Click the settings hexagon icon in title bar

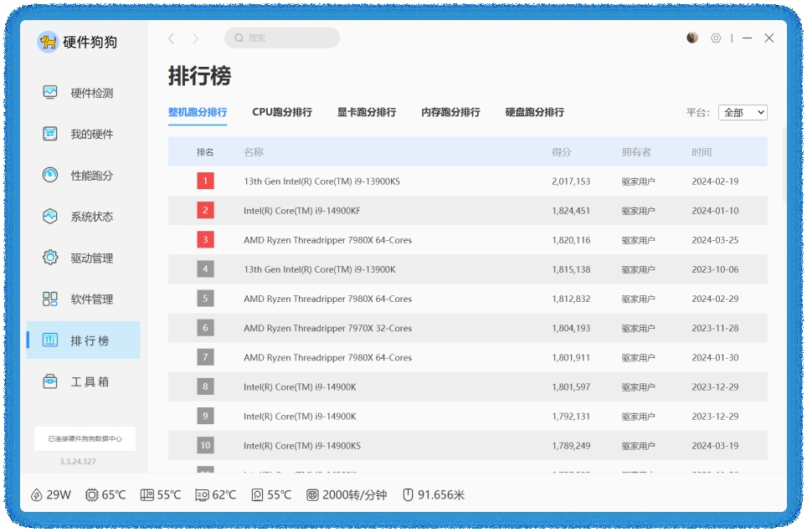click(x=716, y=38)
